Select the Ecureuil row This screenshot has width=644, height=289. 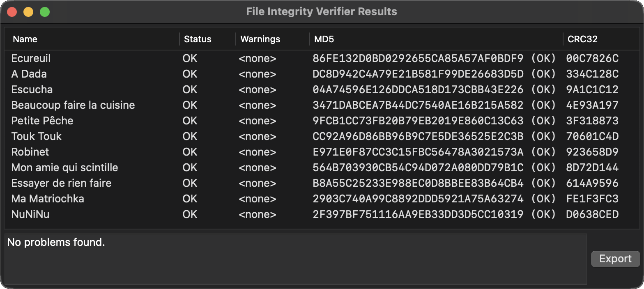[x=31, y=58]
